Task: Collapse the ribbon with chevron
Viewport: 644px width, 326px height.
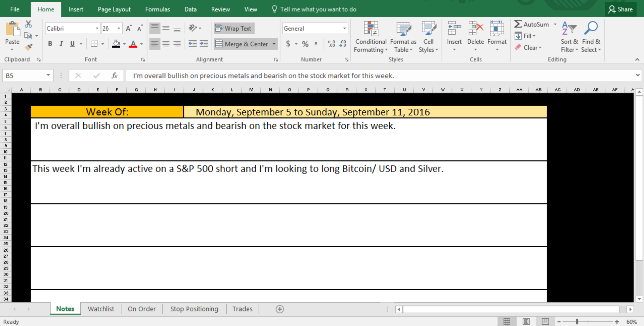Action: click(x=637, y=60)
